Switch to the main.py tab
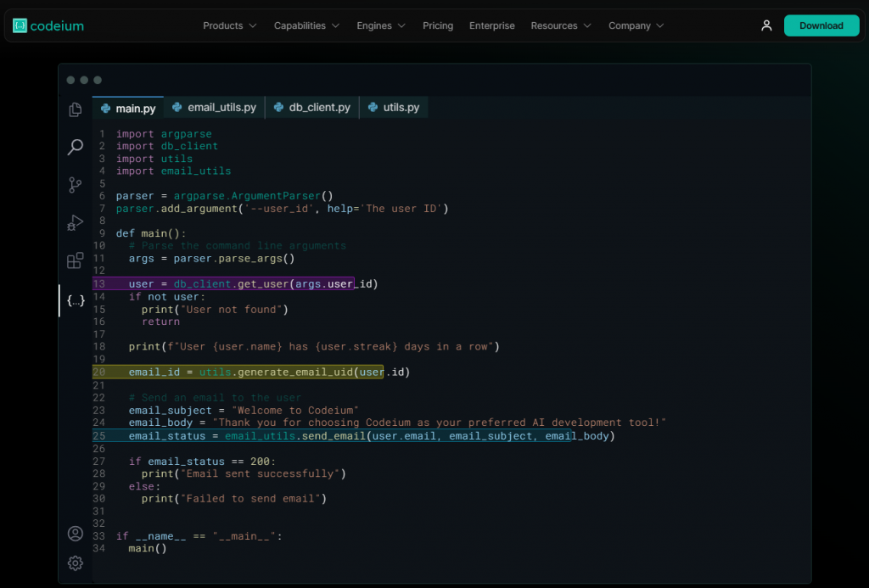This screenshot has height=588, width=869. (x=128, y=108)
